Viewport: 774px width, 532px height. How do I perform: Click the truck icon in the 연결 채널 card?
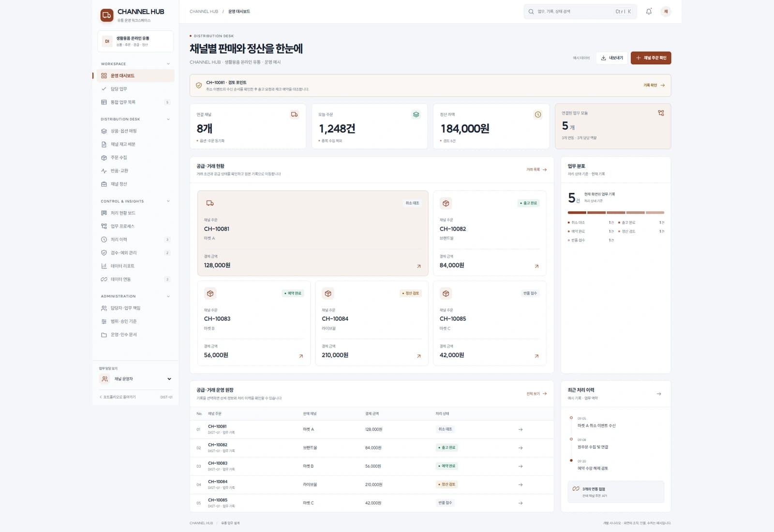point(294,115)
